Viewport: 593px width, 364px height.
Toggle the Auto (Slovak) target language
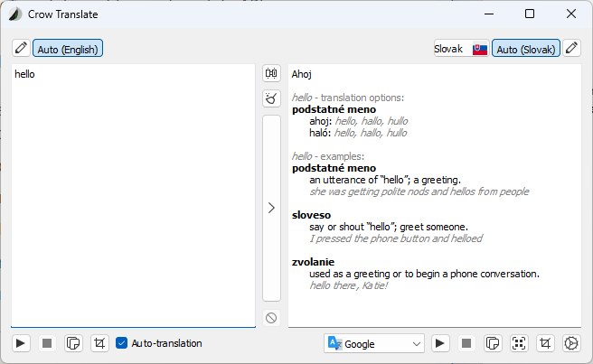click(526, 49)
